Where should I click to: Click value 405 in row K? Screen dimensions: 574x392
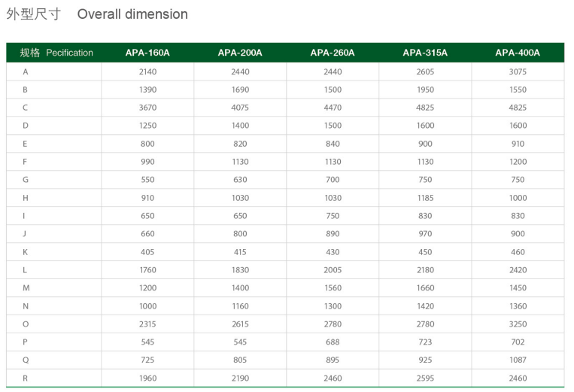pos(147,252)
